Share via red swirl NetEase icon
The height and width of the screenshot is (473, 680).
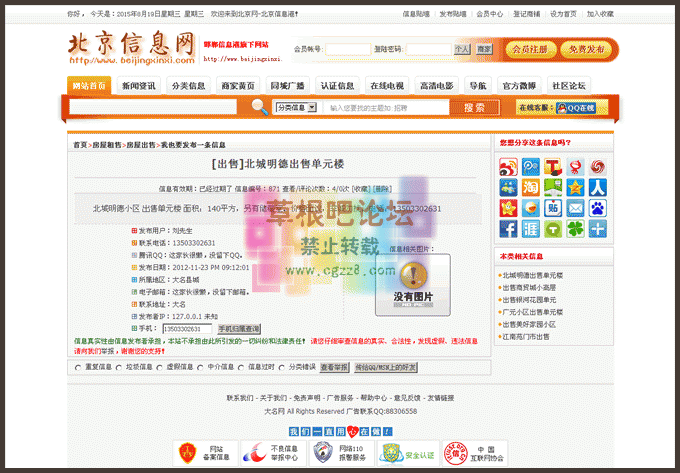click(x=598, y=167)
